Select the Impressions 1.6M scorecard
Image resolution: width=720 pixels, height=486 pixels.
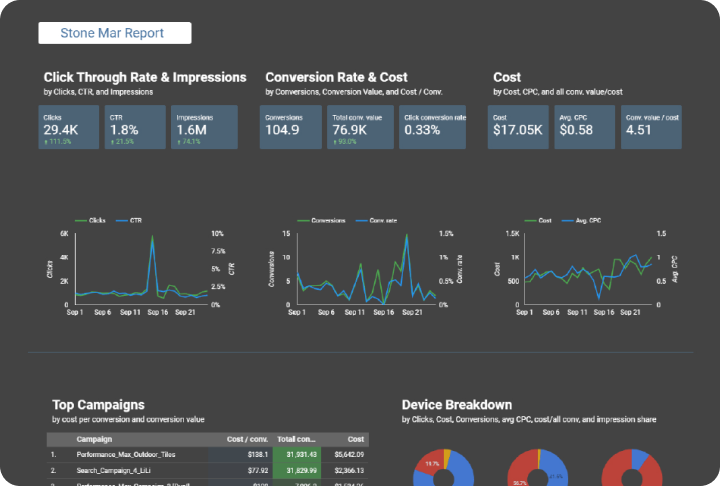pos(204,127)
